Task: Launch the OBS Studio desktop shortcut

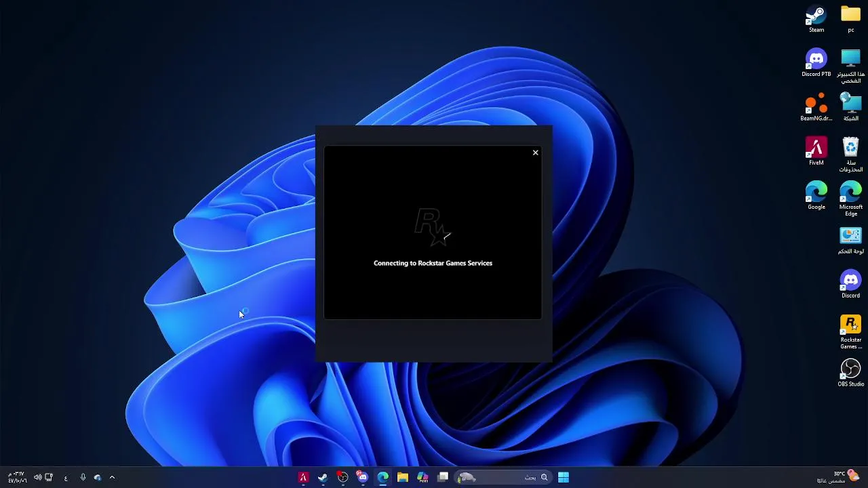Action: [x=850, y=373]
